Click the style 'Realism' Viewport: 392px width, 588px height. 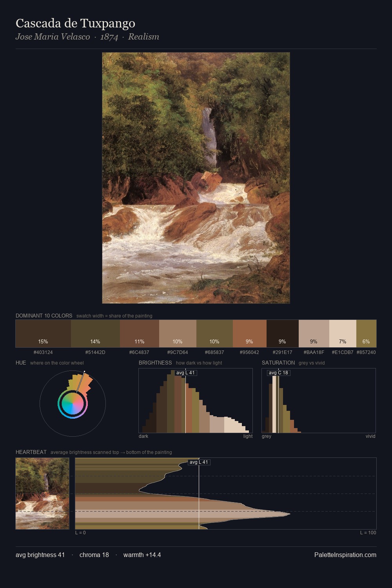(143, 37)
